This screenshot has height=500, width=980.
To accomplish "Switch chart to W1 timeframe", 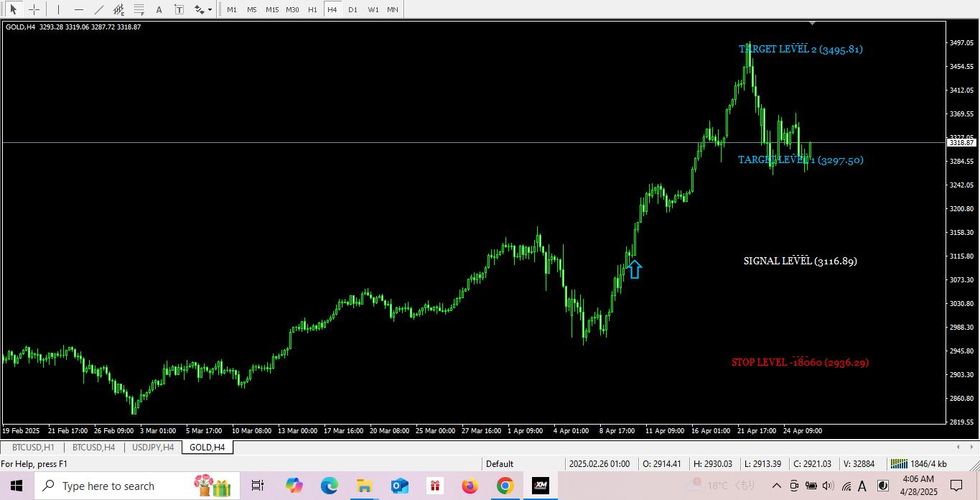I will [373, 10].
